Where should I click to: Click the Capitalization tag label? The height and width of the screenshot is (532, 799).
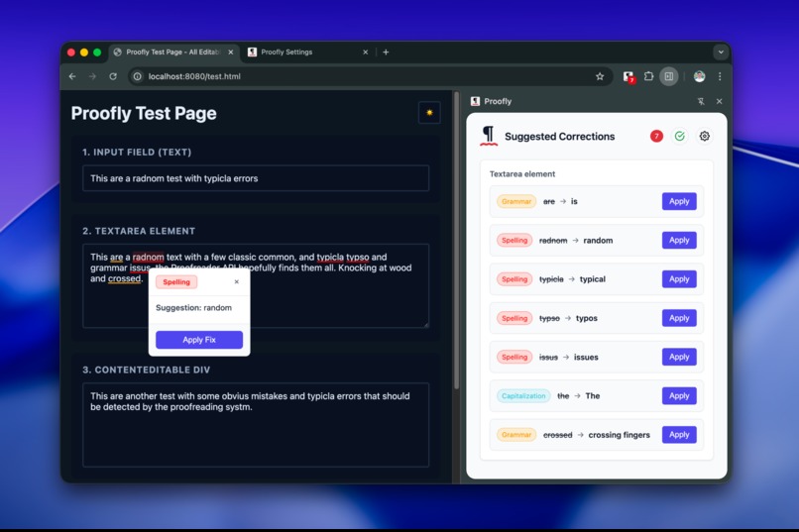coord(523,395)
